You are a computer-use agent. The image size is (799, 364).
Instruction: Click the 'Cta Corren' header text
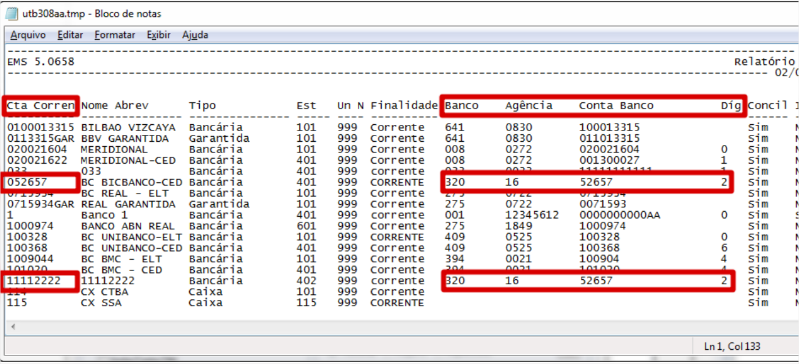pyautogui.click(x=41, y=106)
